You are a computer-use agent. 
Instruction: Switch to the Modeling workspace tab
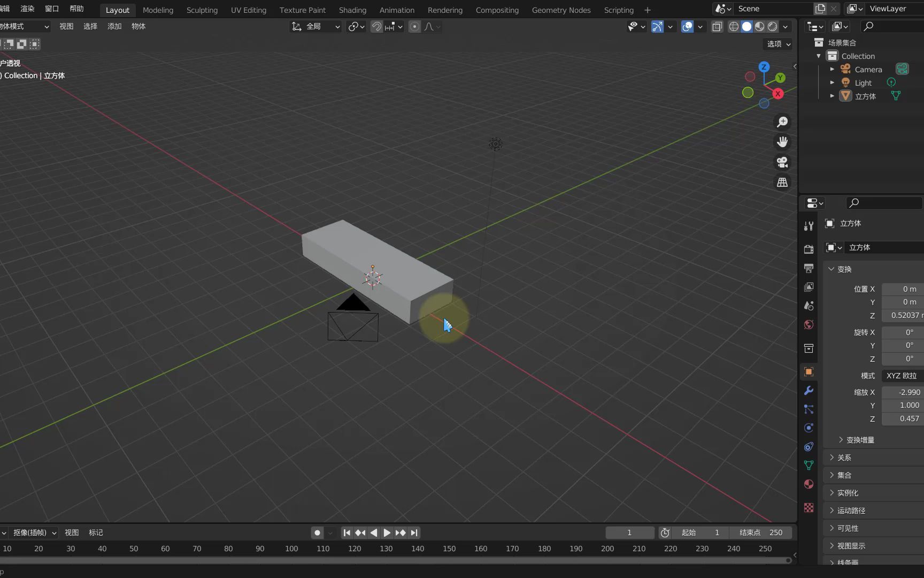[158, 10]
